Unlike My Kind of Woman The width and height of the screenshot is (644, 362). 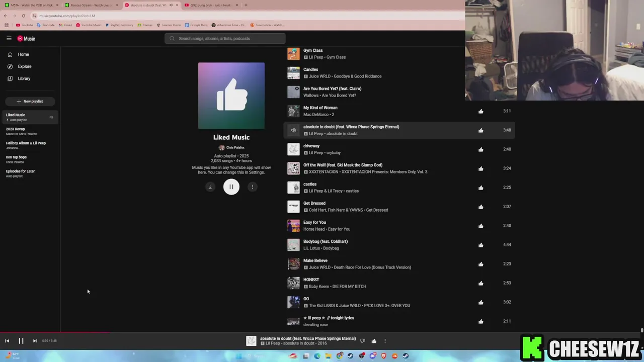click(481, 111)
